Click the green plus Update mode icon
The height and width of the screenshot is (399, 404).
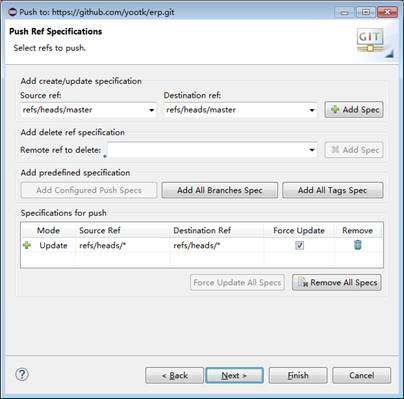27,245
